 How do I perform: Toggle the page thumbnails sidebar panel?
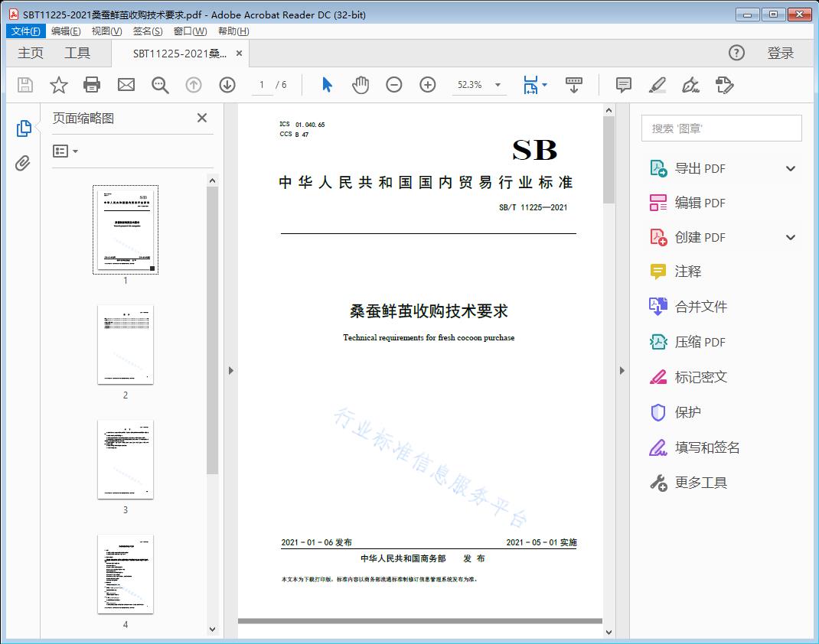tap(23, 128)
